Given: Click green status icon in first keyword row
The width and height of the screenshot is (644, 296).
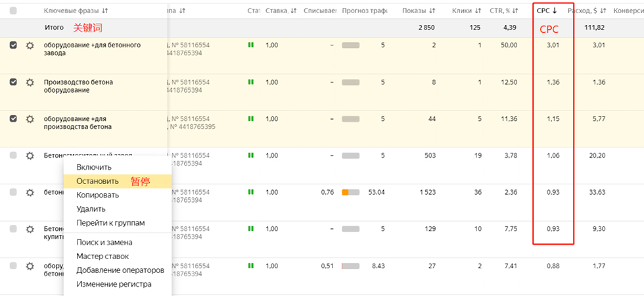Looking at the screenshot, I should tap(250, 45).
